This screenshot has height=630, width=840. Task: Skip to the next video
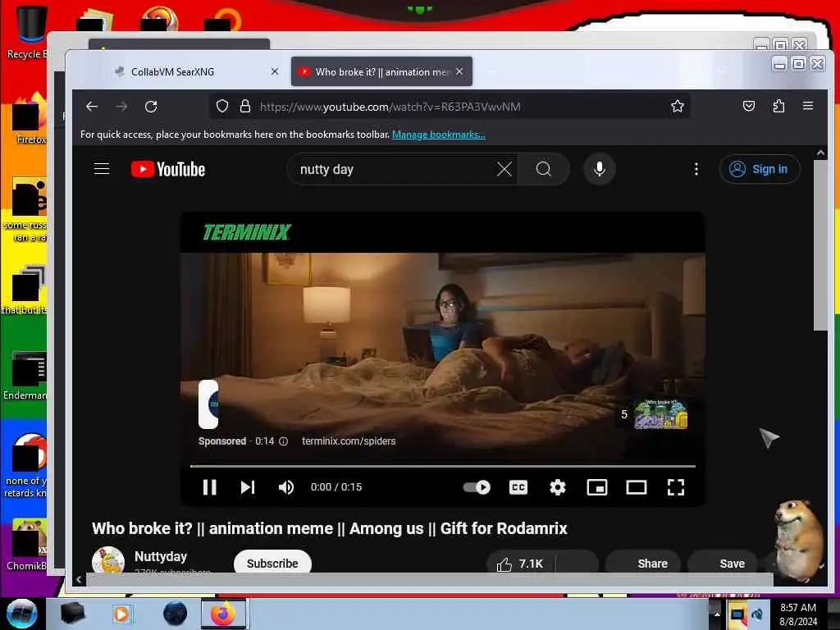248,487
